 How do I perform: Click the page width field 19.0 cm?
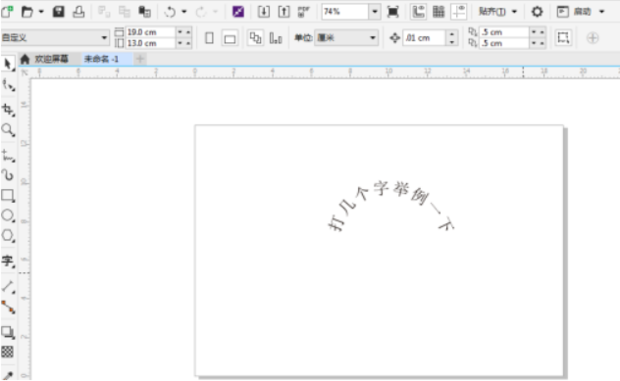tap(150, 32)
